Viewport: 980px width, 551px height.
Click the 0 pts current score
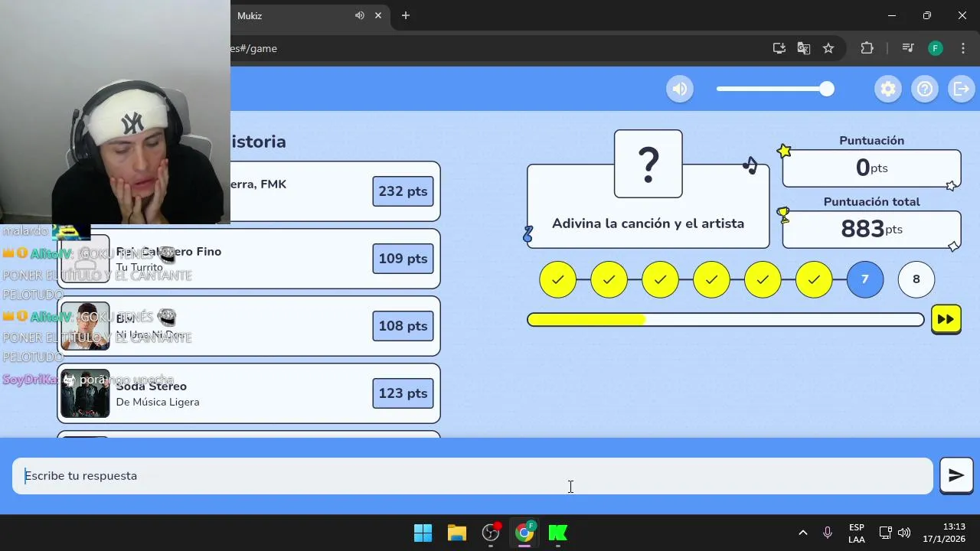coord(871,168)
